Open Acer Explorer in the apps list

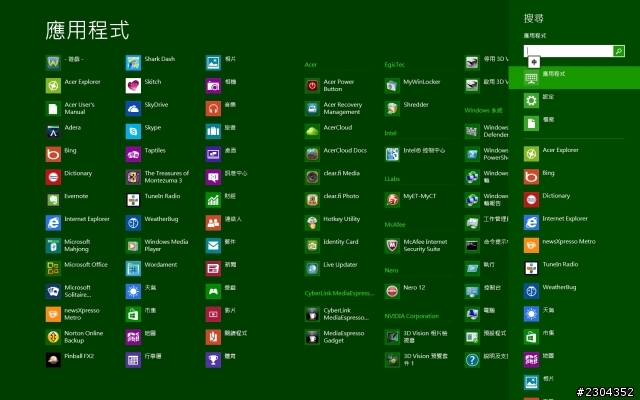73,86
